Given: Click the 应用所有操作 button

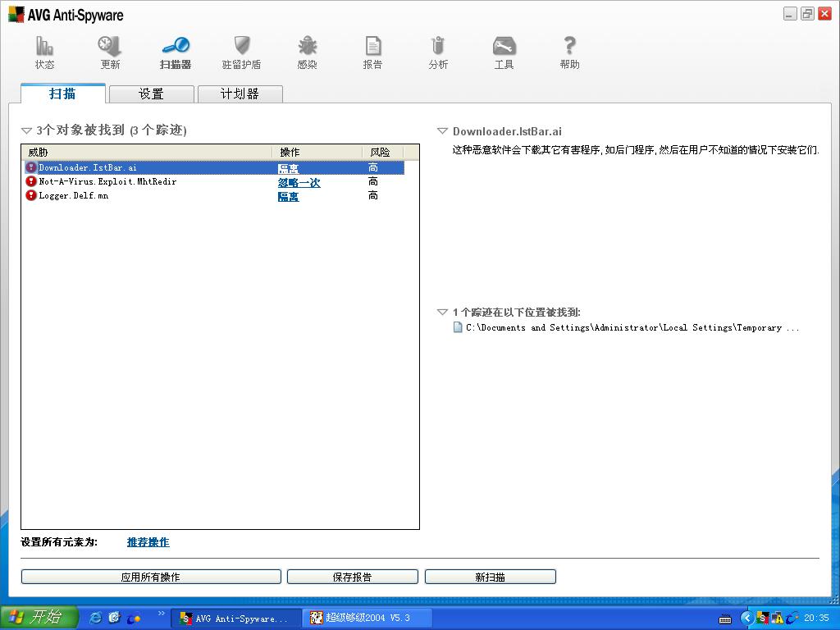Looking at the screenshot, I should [x=151, y=577].
